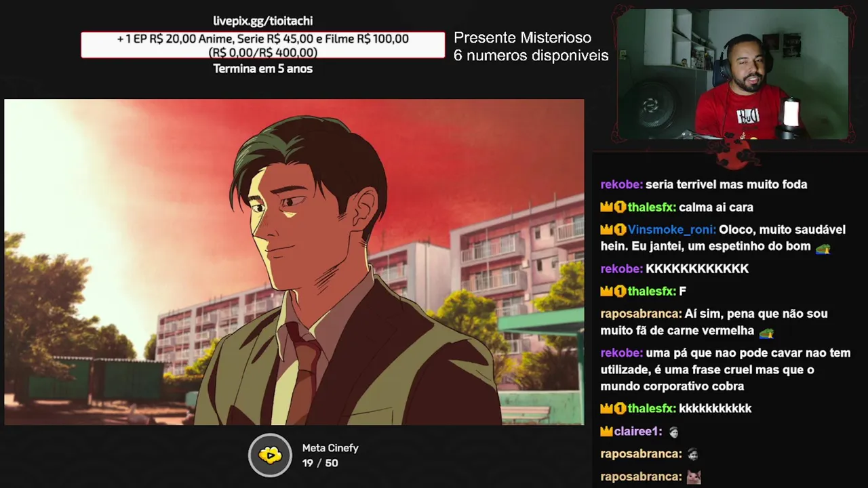Click the 'mundo corporativo cobra' message text
This screenshot has width=868, height=488.
pyautogui.click(x=672, y=386)
